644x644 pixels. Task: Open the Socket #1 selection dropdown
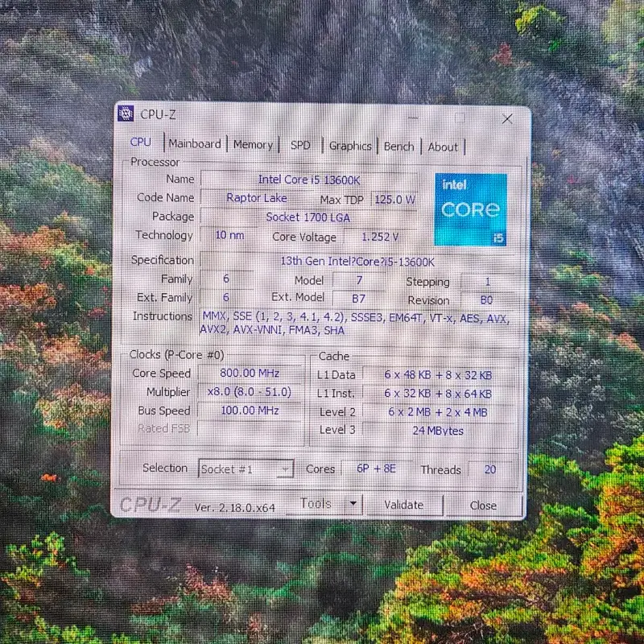[x=246, y=469]
